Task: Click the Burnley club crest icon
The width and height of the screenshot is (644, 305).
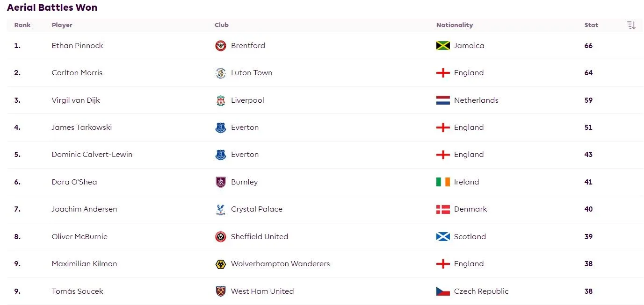Action: point(220,182)
